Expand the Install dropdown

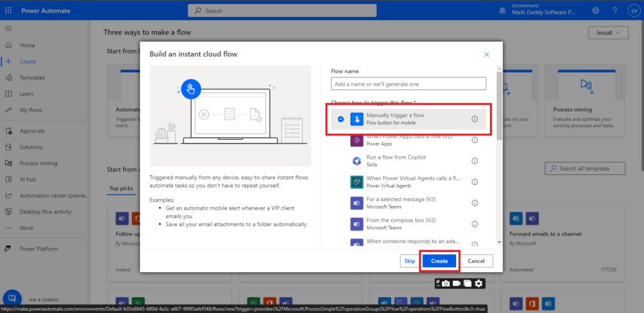[x=608, y=33]
